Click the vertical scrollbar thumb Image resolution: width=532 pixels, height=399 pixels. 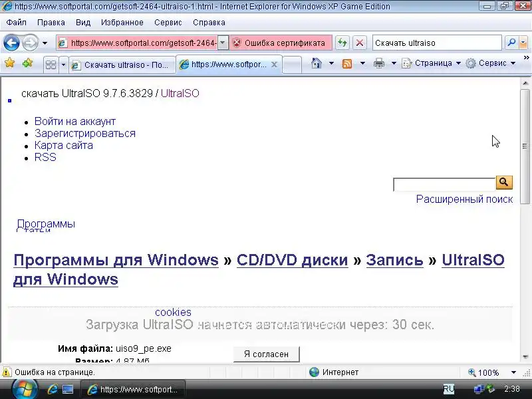(525, 146)
